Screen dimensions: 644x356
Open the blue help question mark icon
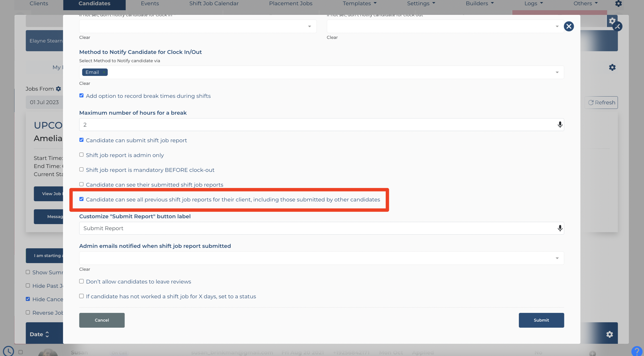(637, 351)
